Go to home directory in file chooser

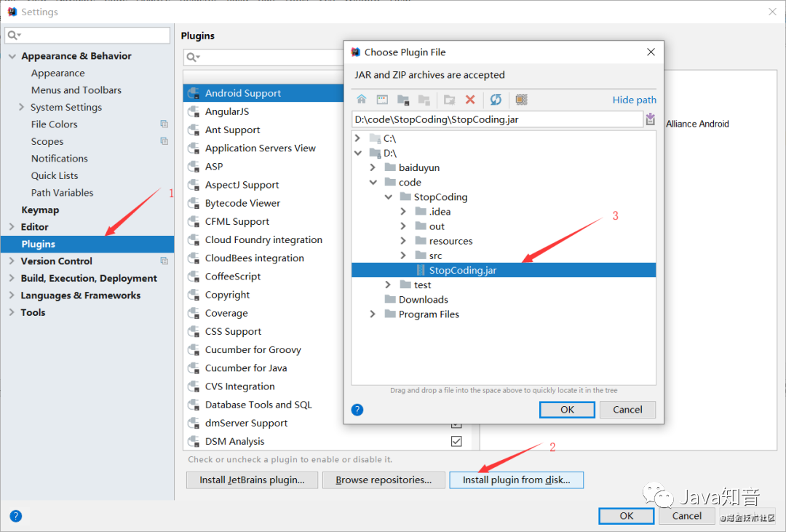click(x=362, y=99)
